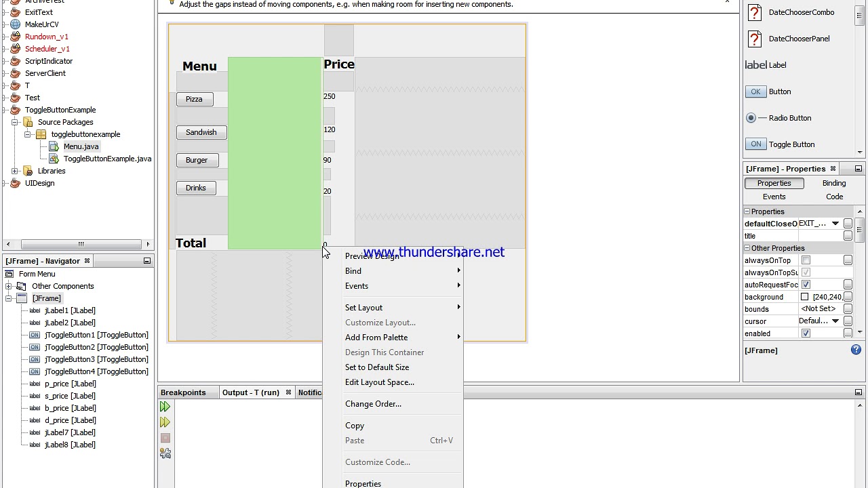Minimize the Navigator panel
Viewport: 868px width, 488px height.
click(x=146, y=261)
